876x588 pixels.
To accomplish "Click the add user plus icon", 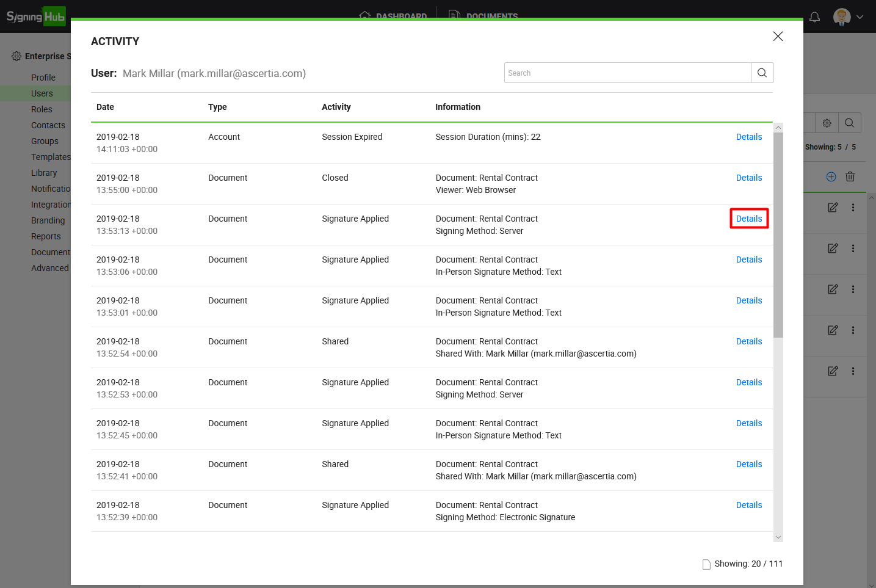I will click(831, 177).
